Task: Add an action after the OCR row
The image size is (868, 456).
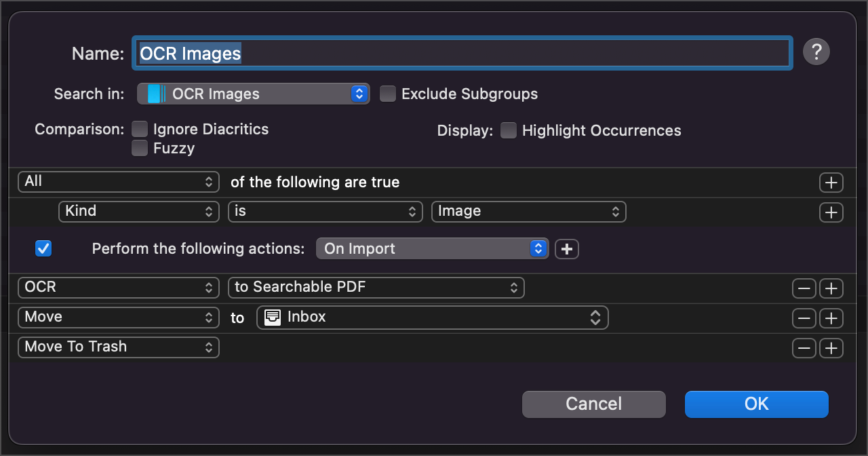Action: 831,288
